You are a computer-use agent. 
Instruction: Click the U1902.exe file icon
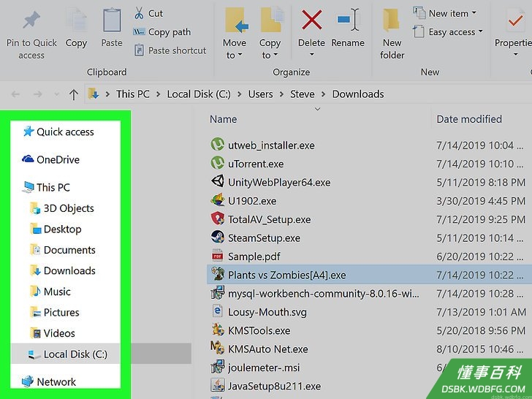[x=217, y=200]
